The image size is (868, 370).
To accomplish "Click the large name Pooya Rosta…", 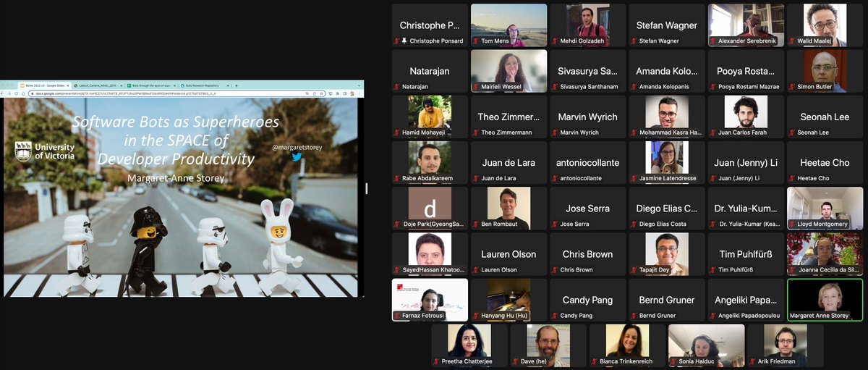I will tap(746, 71).
